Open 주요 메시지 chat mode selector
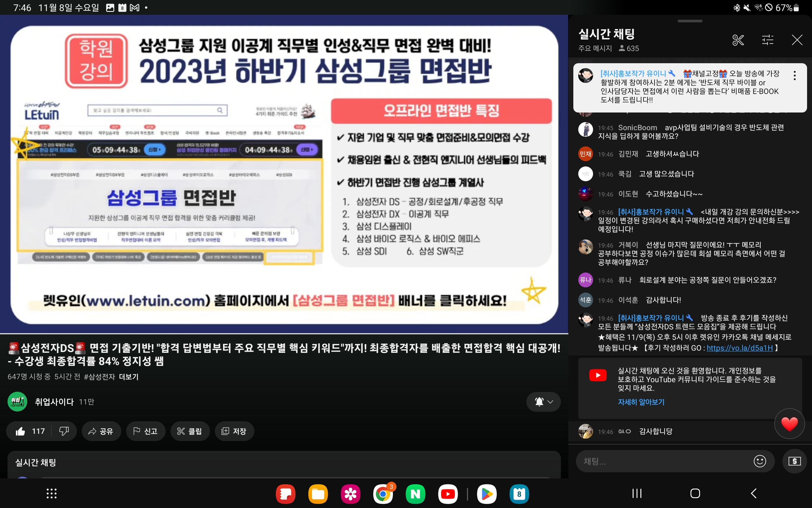 [594, 48]
